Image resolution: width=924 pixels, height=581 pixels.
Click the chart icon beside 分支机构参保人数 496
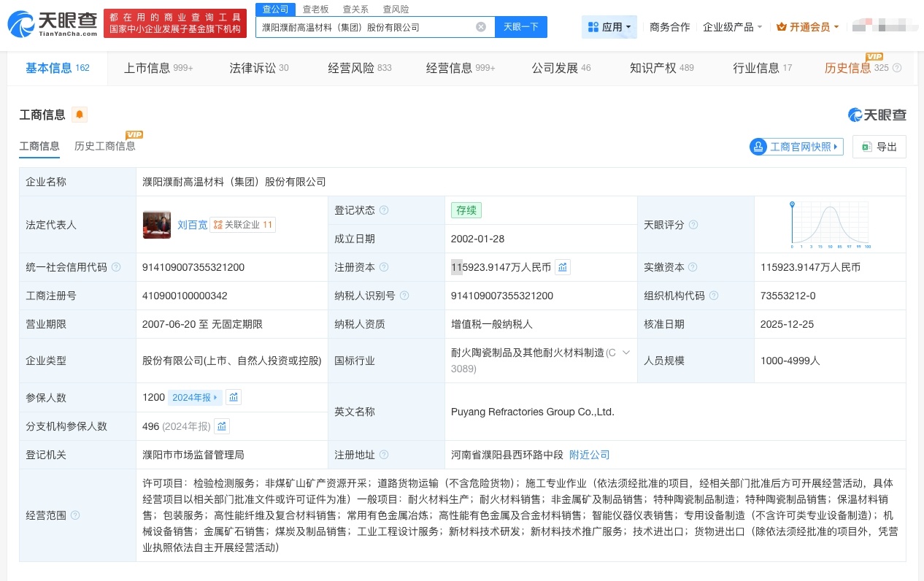tap(222, 426)
